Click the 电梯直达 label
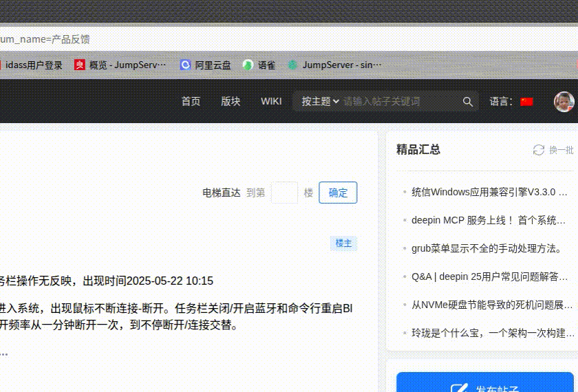 pyautogui.click(x=221, y=193)
